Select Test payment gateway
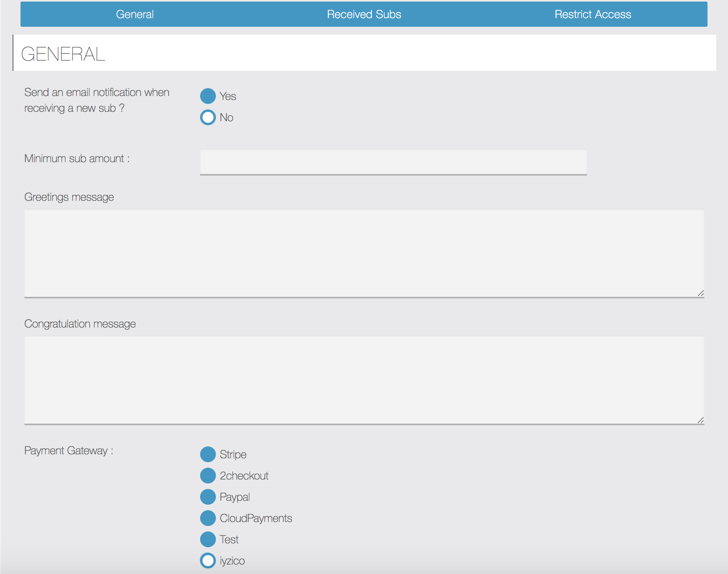Viewport: 728px width, 574px height. pos(208,539)
